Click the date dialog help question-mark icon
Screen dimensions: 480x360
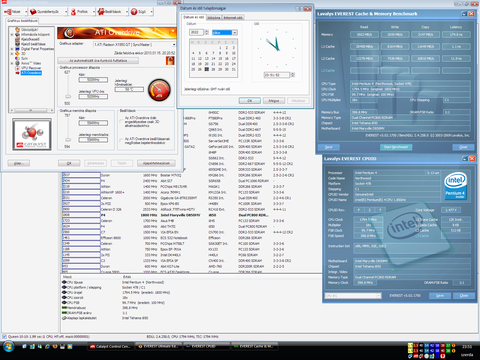pyautogui.click(x=299, y=9)
